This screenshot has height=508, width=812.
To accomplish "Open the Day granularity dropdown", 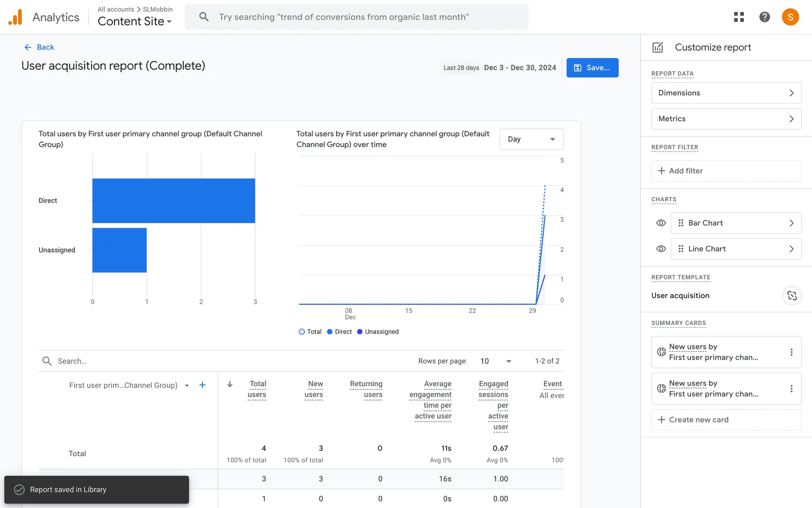I will pos(531,139).
